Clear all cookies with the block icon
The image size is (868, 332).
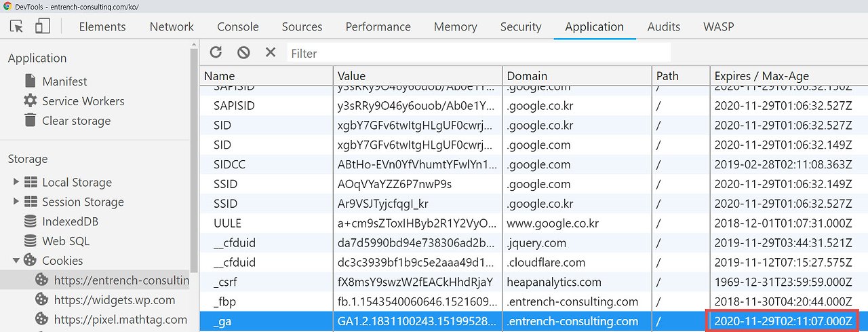click(x=243, y=52)
